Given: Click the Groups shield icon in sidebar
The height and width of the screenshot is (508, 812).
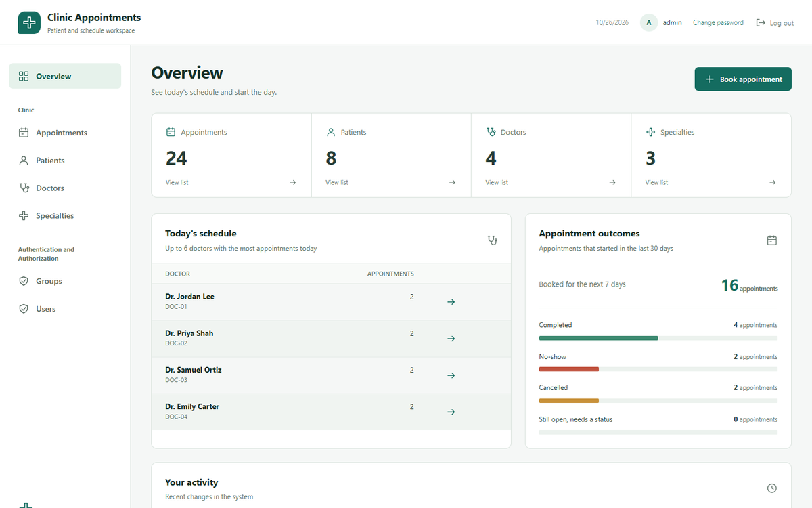Looking at the screenshot, I should tap(24, 281).
